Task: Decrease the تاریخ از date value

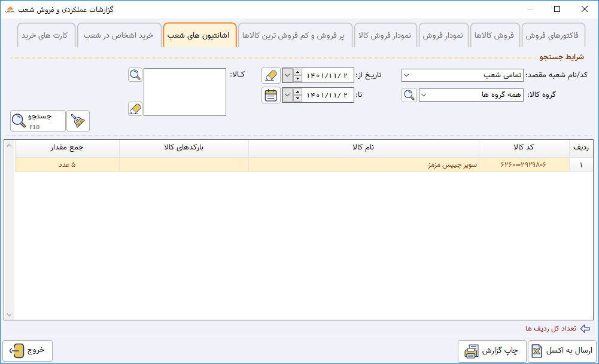Action: pos(297,79)
